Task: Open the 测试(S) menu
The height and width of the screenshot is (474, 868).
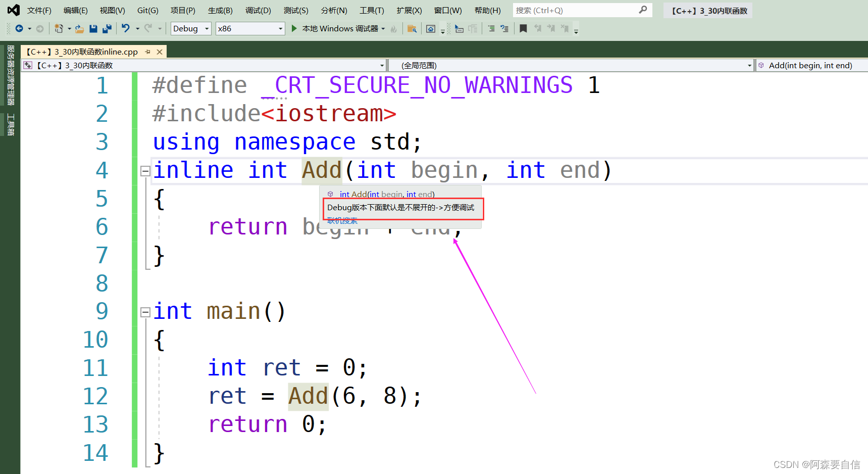Action: pyautogui.click(x=296, y=10)
